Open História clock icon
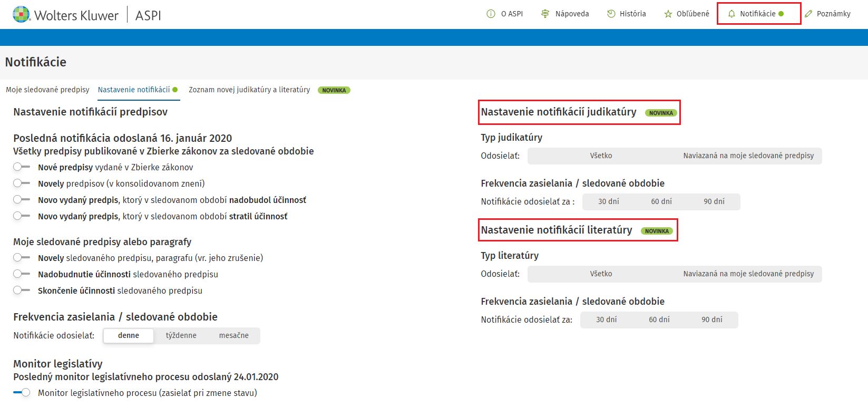Screen dimensions: 868x416 point(611,14)
